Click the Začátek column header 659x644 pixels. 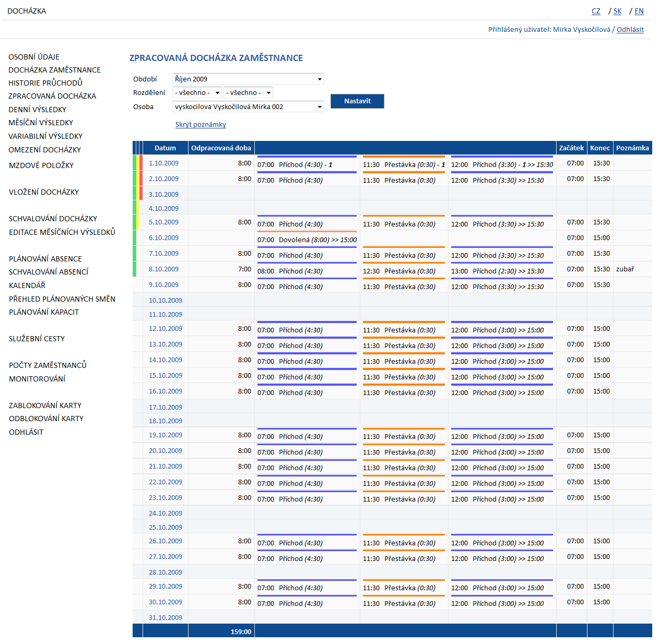(x=571, y=148)
